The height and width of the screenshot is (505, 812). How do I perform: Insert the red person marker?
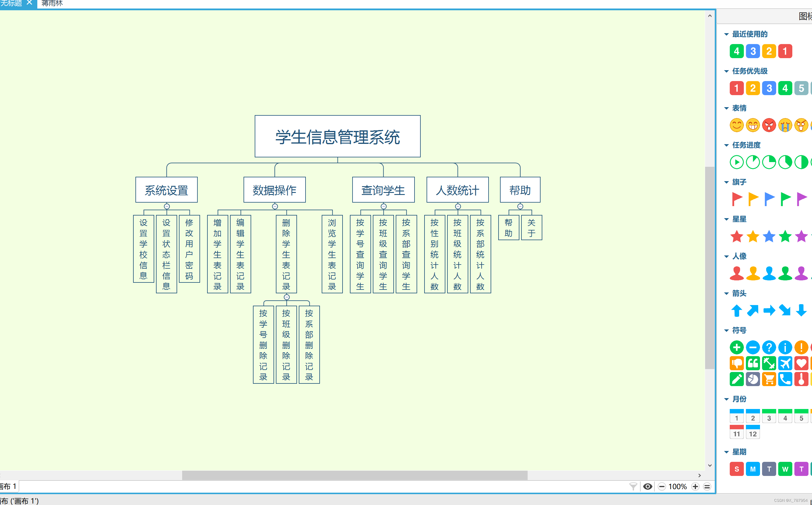point(736,274)
